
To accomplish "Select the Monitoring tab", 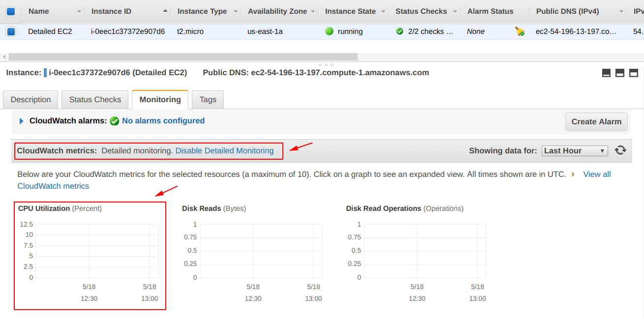I will pyautogui.click(x=160, y=100).
